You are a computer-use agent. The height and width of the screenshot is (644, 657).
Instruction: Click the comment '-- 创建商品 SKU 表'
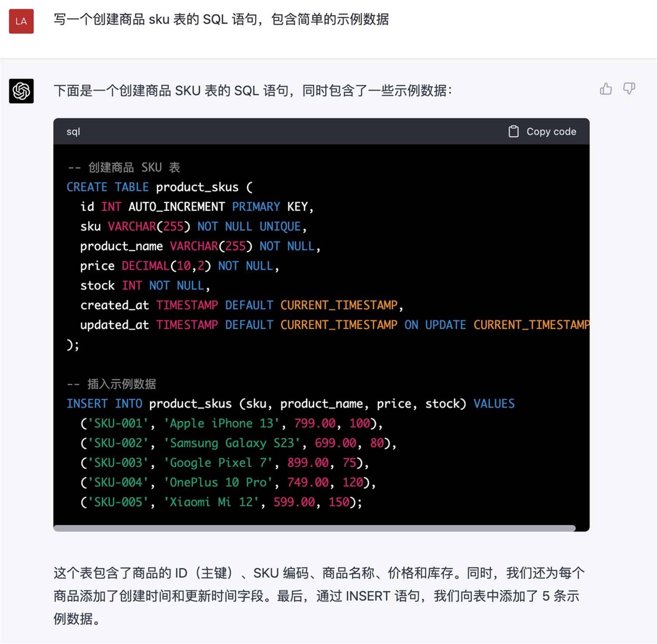coord(124,167)
